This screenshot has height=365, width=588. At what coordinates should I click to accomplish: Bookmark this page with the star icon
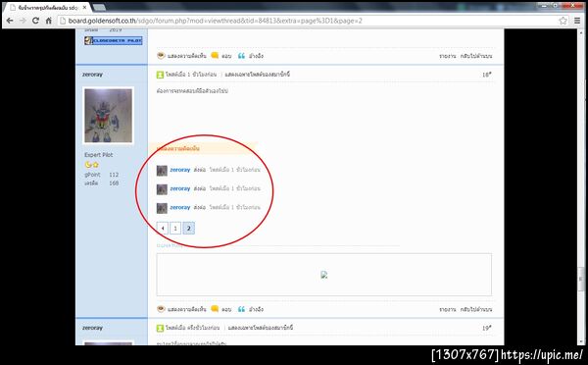point(563,21)
